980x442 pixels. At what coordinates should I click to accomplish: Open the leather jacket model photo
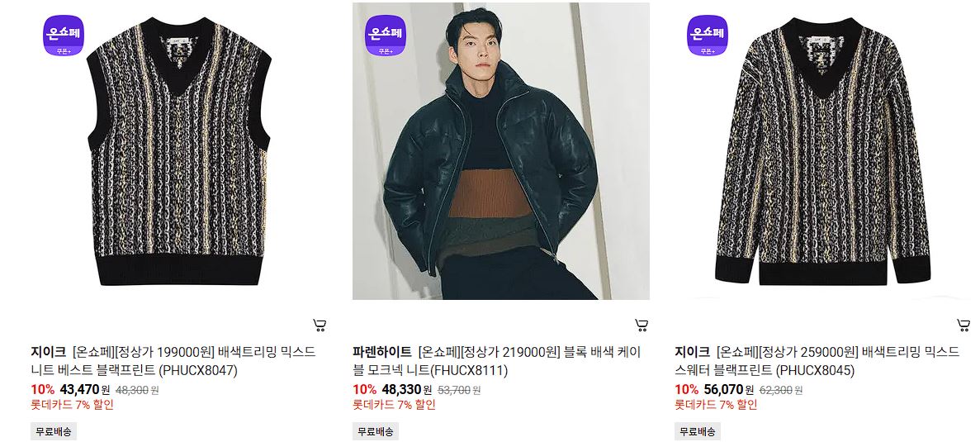tap(500, 151)
